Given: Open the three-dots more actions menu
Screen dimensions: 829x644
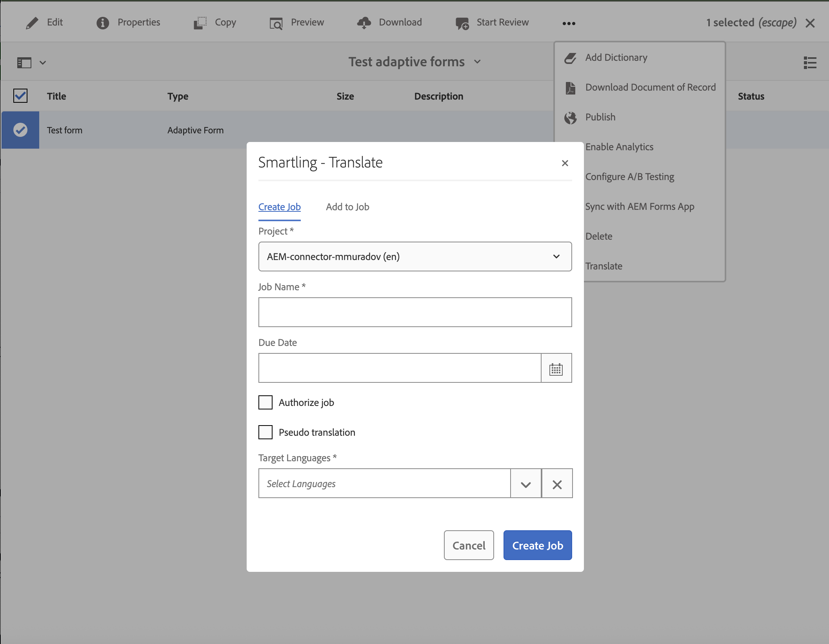Looking at the screenshot, I should tap(569, 24).
